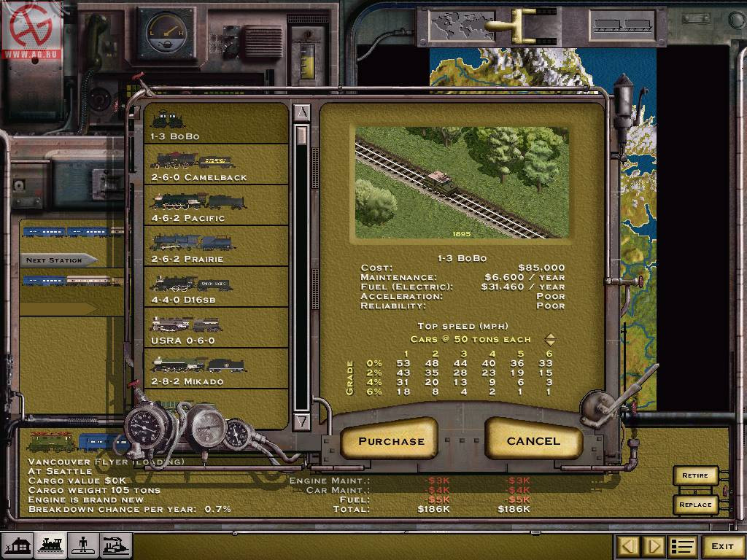Click the Replace button
The image size is (747, 560).
(x=695, y=505)
